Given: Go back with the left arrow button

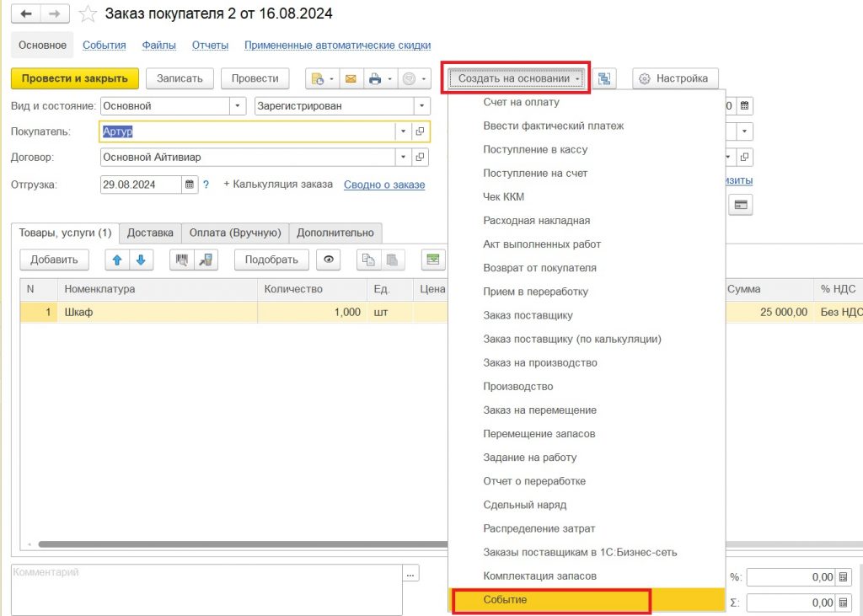Looking at the screenshot, I should point(26,13).
